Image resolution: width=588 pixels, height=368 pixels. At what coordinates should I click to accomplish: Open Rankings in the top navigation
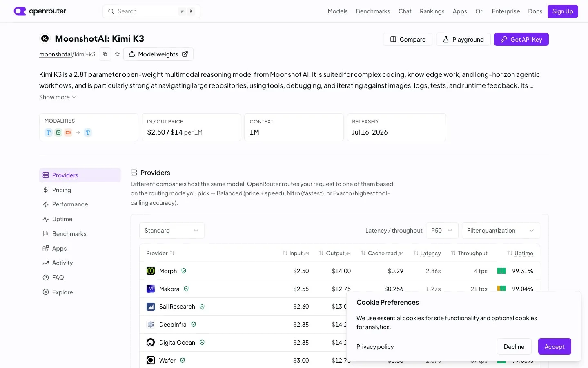click(432, 11)
